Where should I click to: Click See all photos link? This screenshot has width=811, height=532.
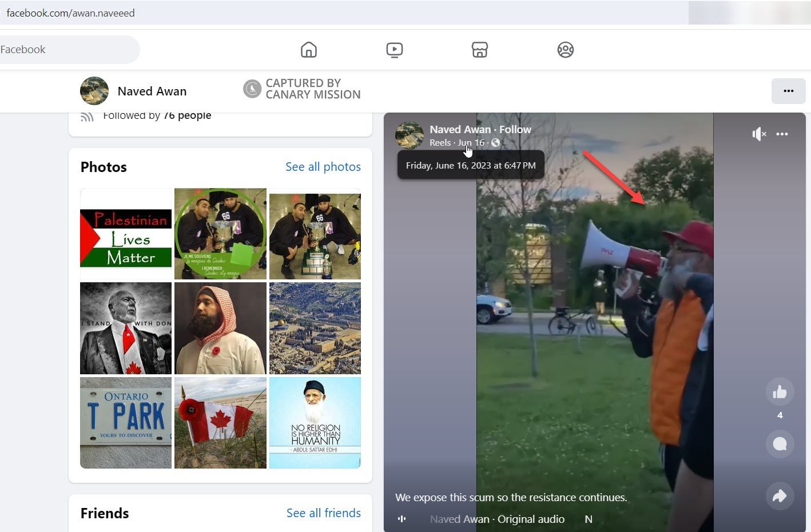(323, 167)
